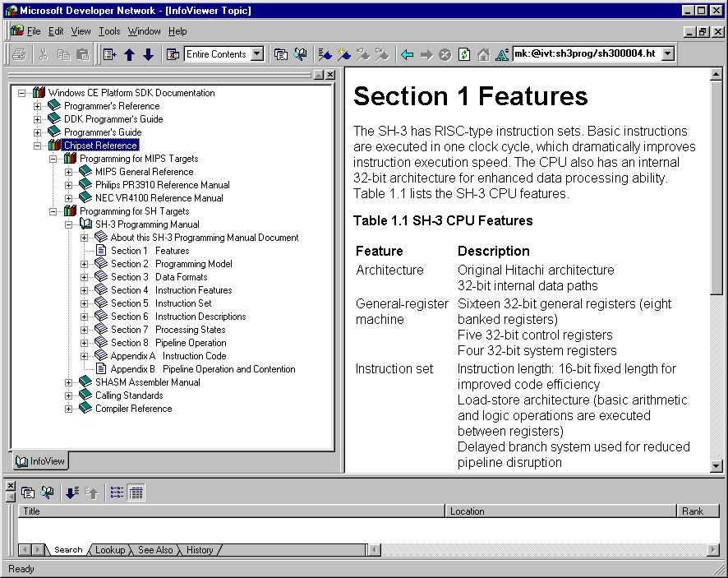
Task: Click the gray Forward arrow
Action: pyautogui.click(x=426, y=54)
